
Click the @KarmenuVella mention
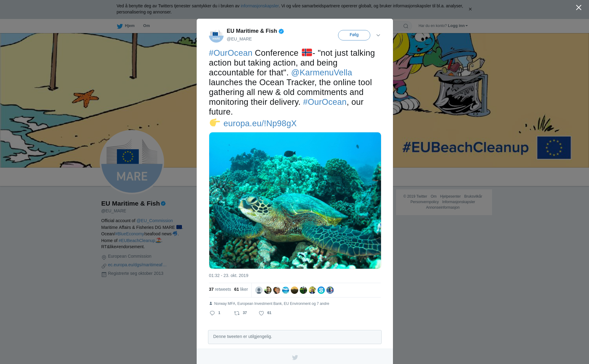pyautogui.click(x=321, y=73)
